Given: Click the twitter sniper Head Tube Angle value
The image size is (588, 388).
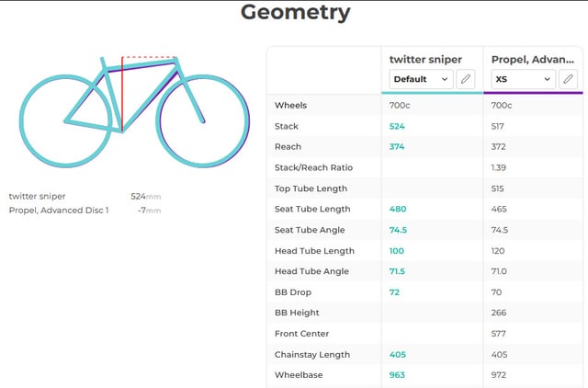Looking at the screenshot, I should tap(397, 271).
